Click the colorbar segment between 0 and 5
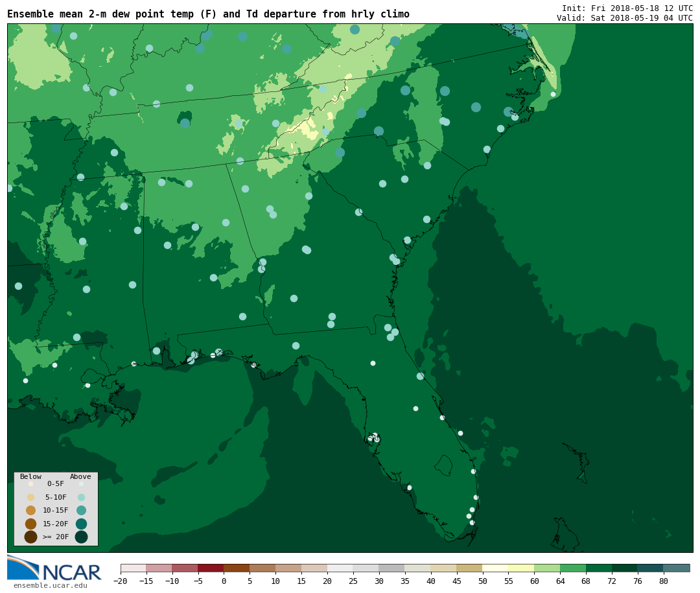Viewport: 700px width, 593px height. point(237,568)
